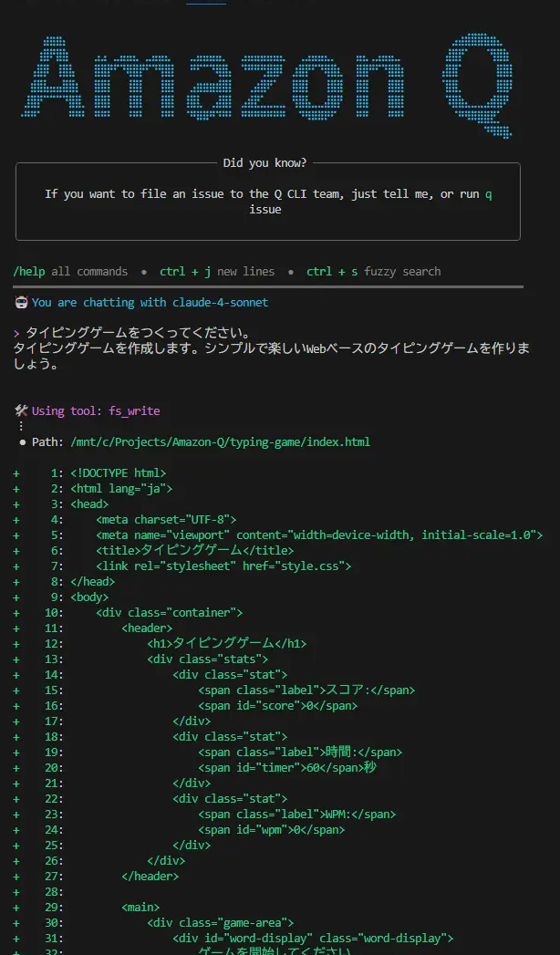Click line 11 '<header>' tag

click(147, 628)
